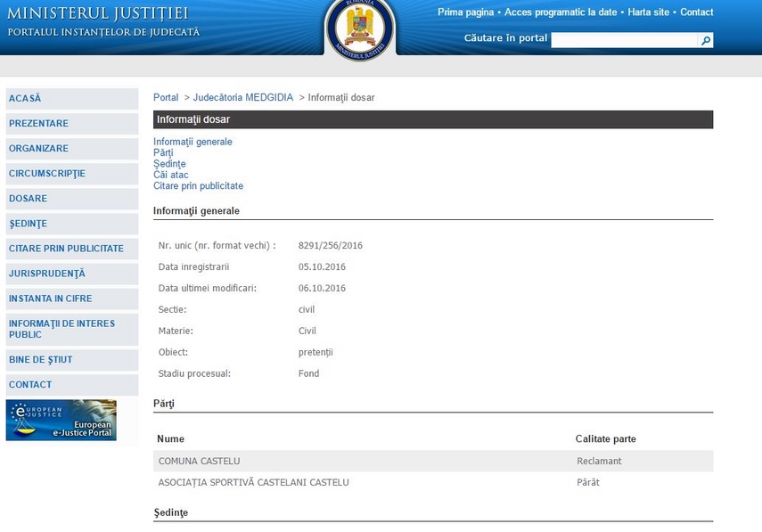Open Prima pagina link in header
This screenshot has width=762, height=532.
(x=465, y=12)
